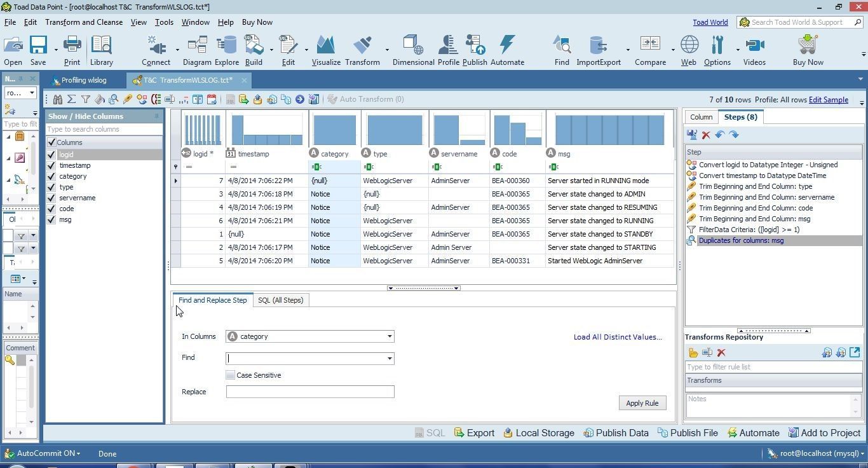Viewport: 868px width, 468px height.
Task: Uncheck the timestamp column checkbox
Action: coord(51,165)
